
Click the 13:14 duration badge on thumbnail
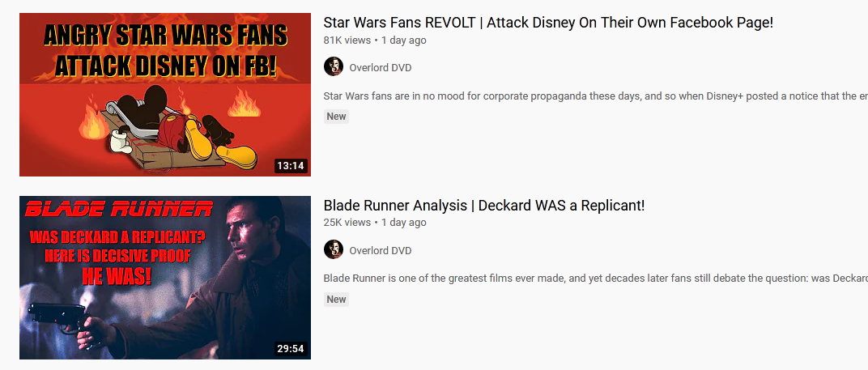pos(291,166)
